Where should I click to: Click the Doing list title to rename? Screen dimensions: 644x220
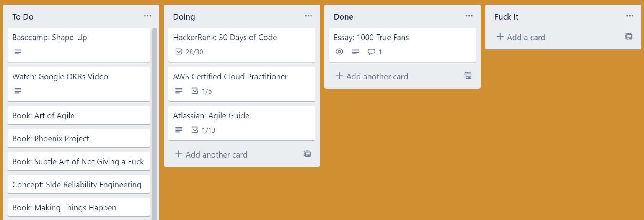point(184,17)
